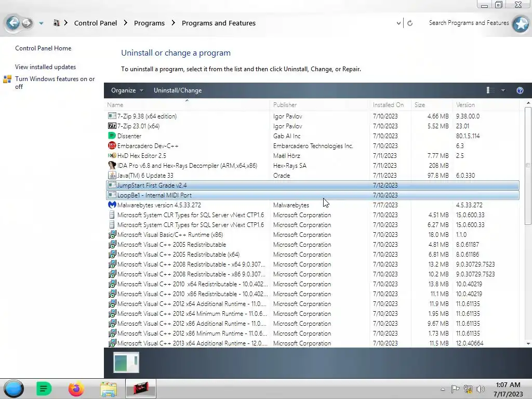Click the Windows features shield icon
Viewport: 532px width, 399px height.
[x=7, y=79]
